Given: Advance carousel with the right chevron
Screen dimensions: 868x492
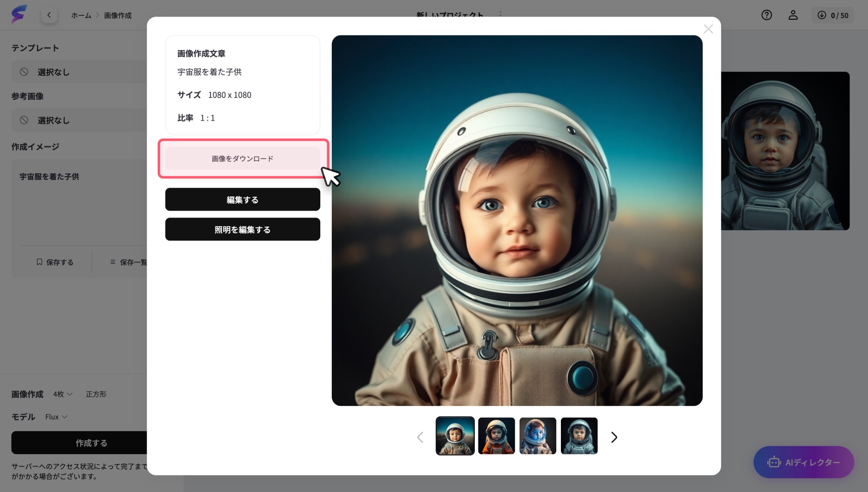Looking at the screenshot, I should click(614, 436).
